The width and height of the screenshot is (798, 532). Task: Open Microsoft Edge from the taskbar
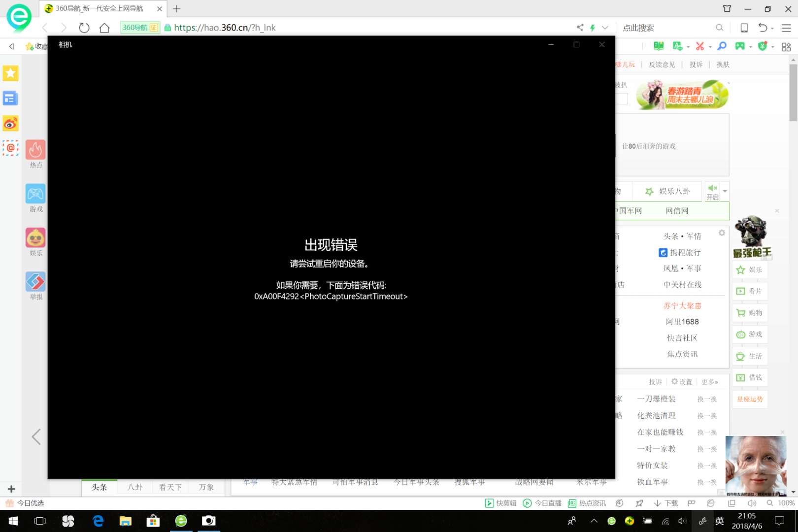click(x=98, y=521)
